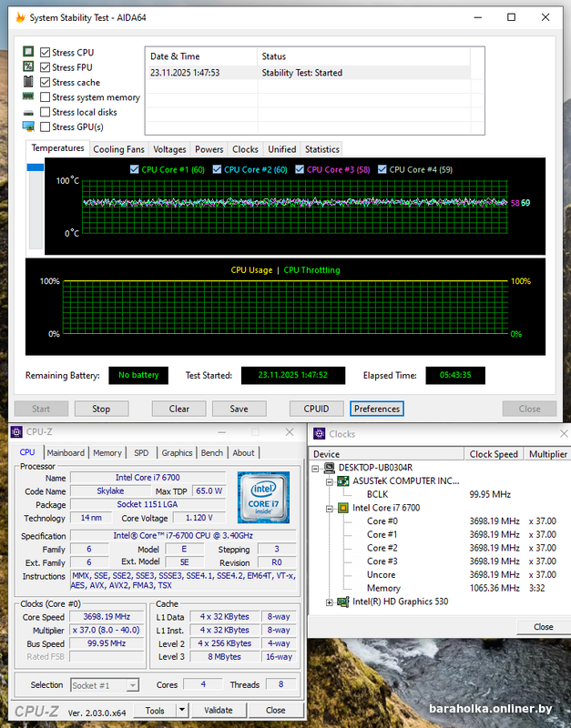This screenshot has width=571, height=728.
Task: Open the Unified tab
Action: pyautogui.click(x=282, y=149)
